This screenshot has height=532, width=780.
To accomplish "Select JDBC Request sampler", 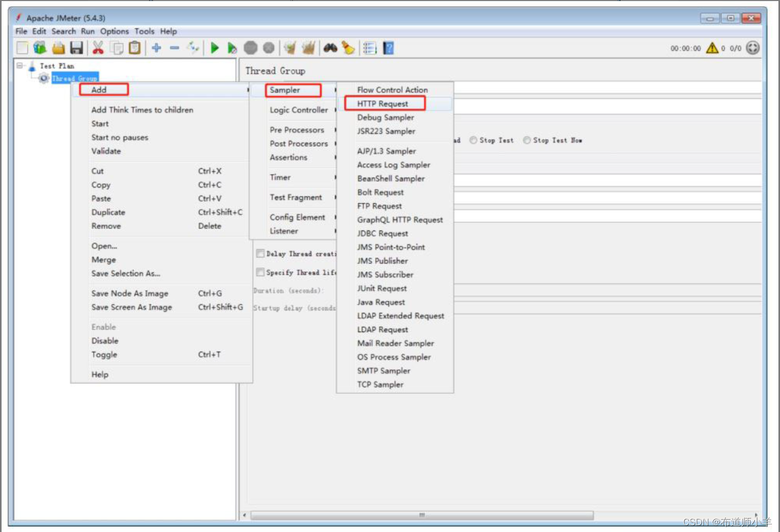I will (383, 234).
